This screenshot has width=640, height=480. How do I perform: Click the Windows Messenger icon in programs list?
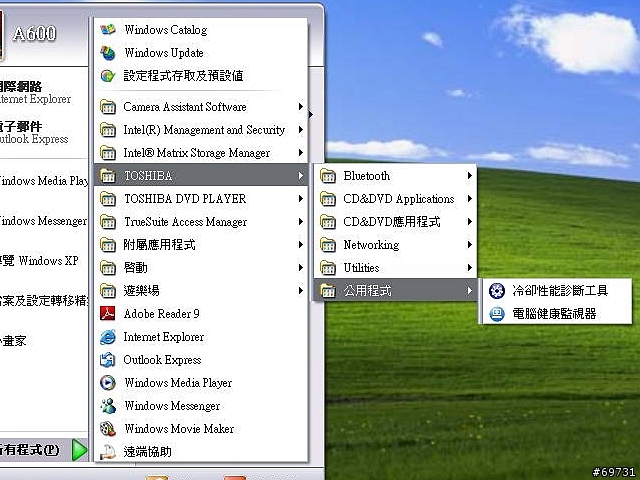click(x=108, y=406)
